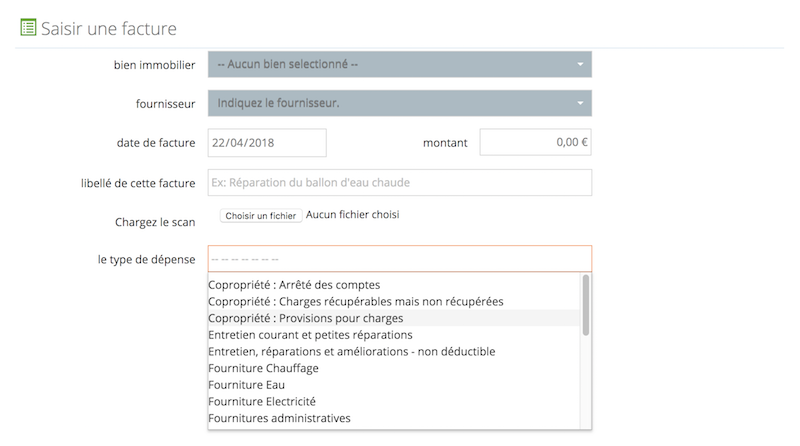Select Fourniture Eau option

click(393, 385)
